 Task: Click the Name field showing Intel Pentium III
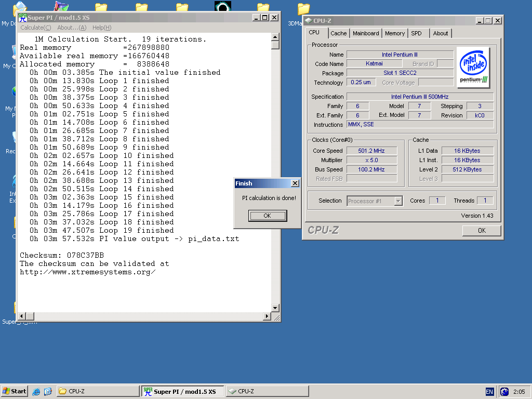tap(400, 55)
